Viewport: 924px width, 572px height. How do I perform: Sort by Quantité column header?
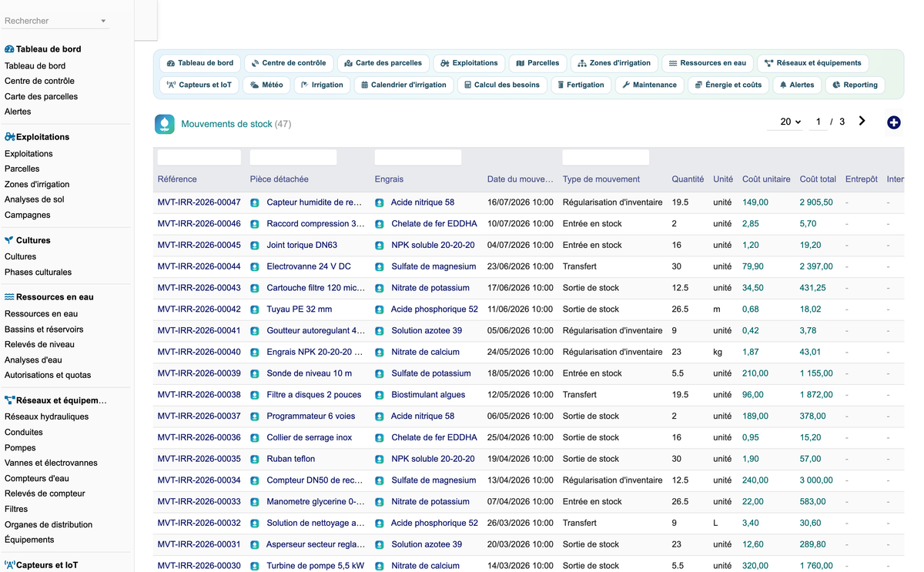(x=688, y=179)
